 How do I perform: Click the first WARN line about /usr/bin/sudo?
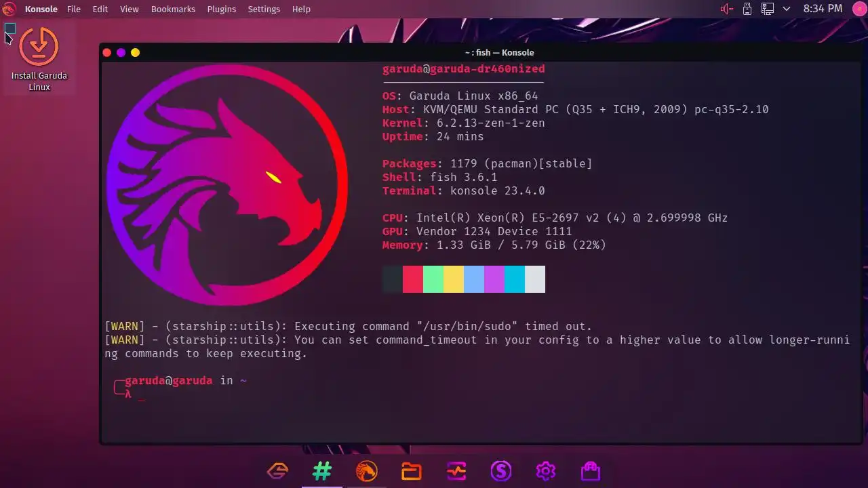pyautogui.click(x=349, y=326)
